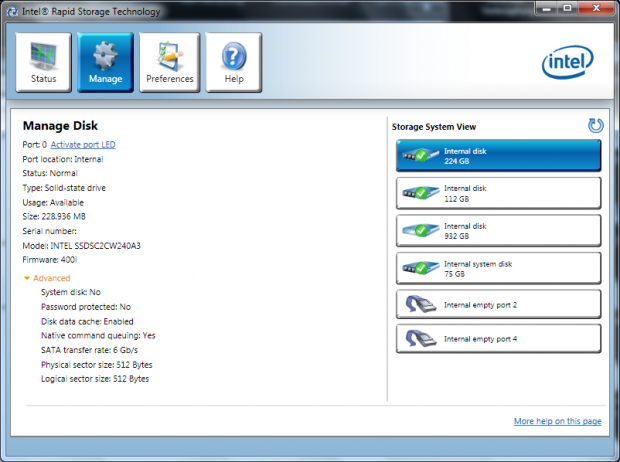620x462 pixels.
Task: Open the Preferences tab
Action: 170,62
